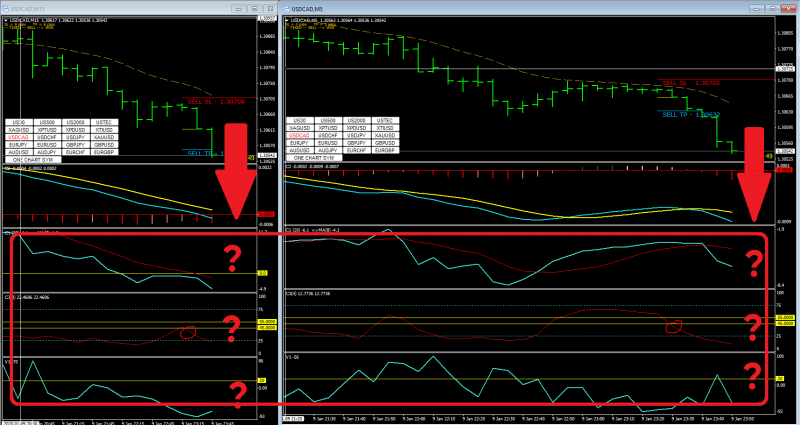Click the USDCAD,M5 window title icon
Screen dimensions: 800x425
click(x=286, y=9)
